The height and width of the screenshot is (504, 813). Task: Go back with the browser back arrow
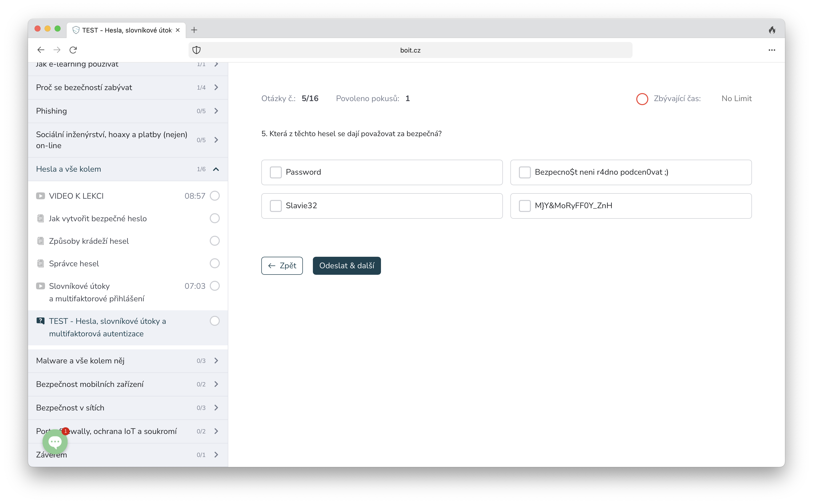pos(41,50)
